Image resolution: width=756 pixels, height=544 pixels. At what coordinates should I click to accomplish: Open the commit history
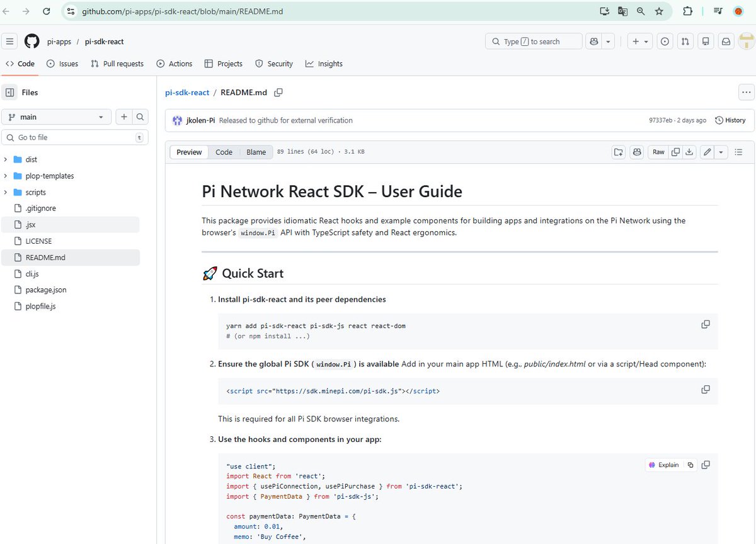tap(729, 120)
